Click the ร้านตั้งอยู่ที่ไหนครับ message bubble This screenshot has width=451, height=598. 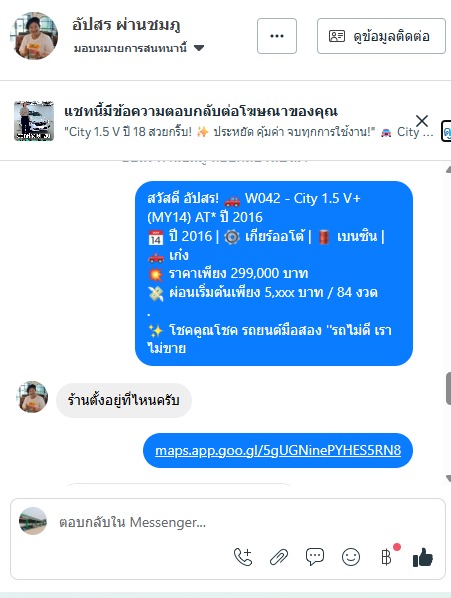point(124,400)
